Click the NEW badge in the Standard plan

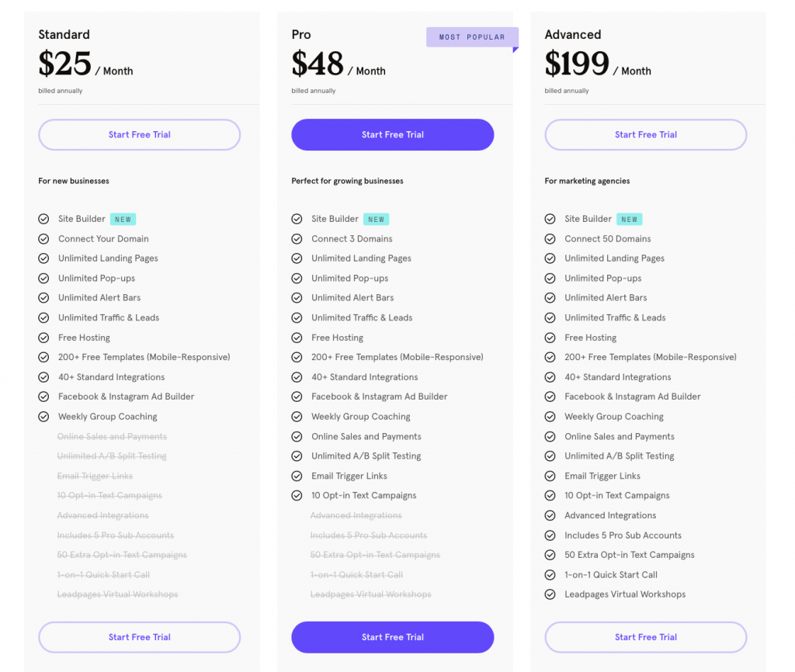click(x=123, y=220)
